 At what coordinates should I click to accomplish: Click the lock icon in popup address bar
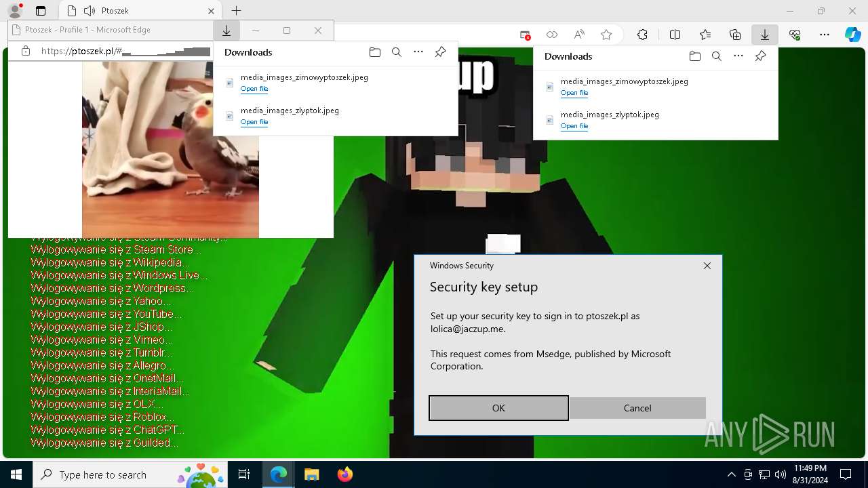click(26, 51)
